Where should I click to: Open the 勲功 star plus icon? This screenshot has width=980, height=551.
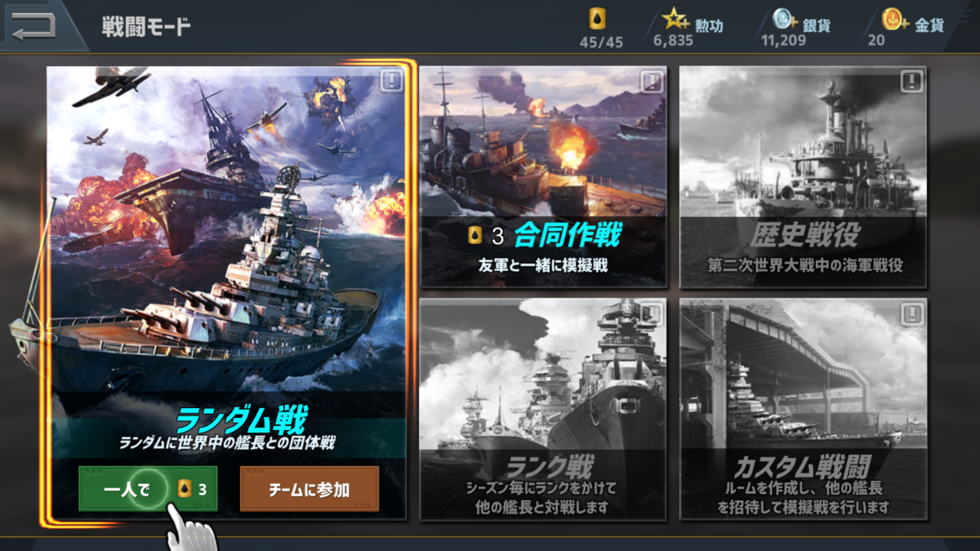[675, 18]
